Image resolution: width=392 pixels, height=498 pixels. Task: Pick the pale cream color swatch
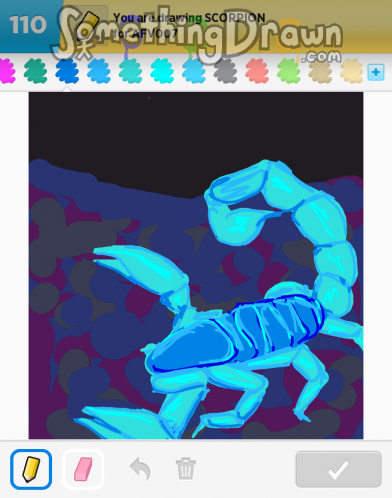click(351, 71)
